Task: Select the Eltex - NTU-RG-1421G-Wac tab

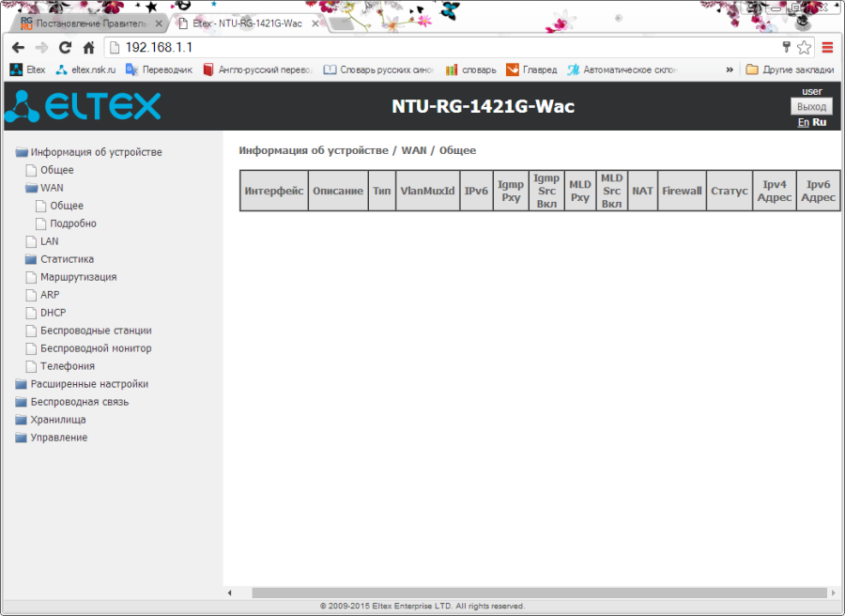Action: tap(247, 23)
